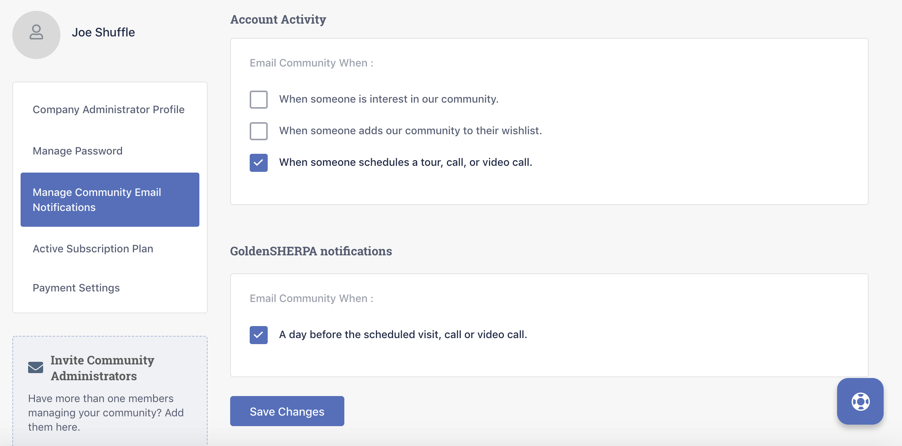Select Manage Community Email Notifications
The width and height of the screenshot is (902, 446).
(x=110, y=200)
